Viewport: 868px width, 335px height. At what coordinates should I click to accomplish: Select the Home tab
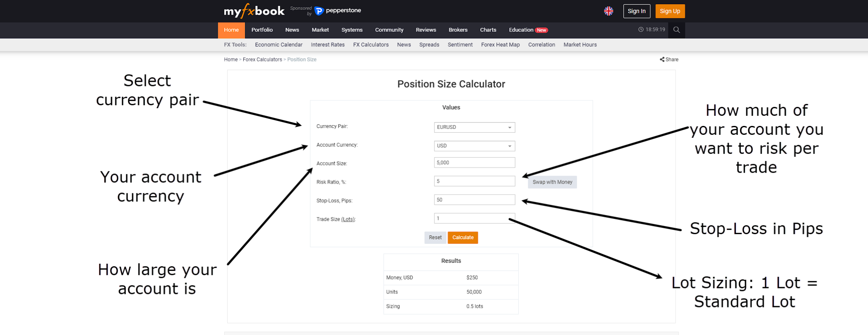pyautogui.click(x=231, y=30)
